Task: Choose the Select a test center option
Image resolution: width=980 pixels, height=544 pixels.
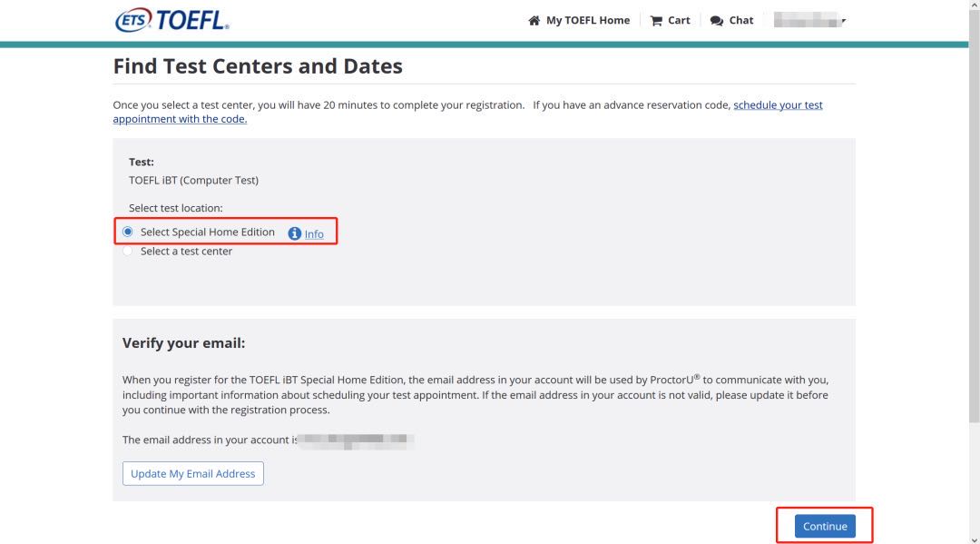Action: point(128,252)
